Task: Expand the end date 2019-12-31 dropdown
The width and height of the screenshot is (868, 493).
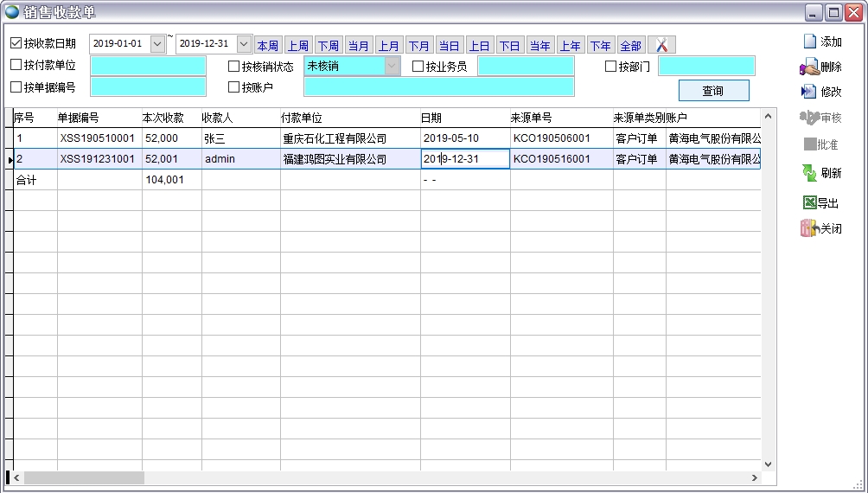Action: point(244,43)
